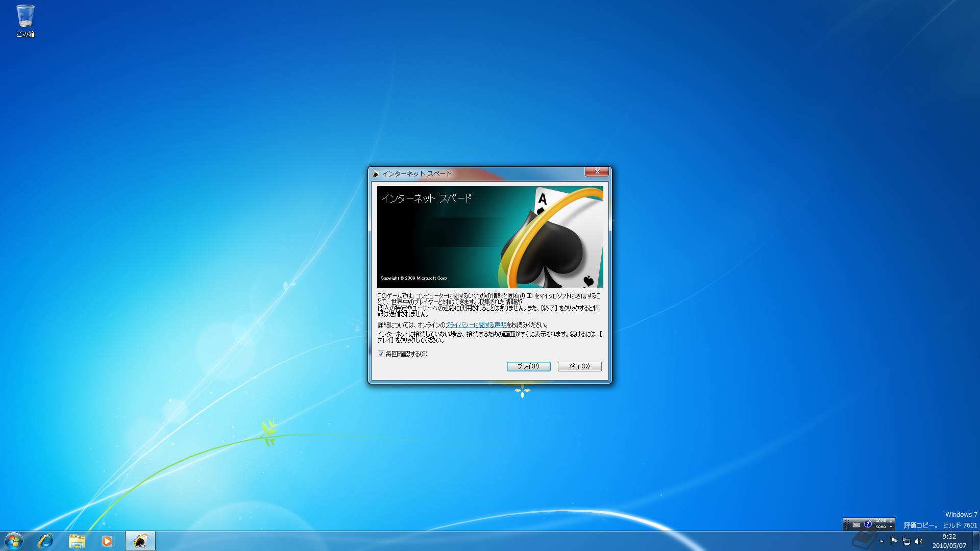The width and height of the screenshot is (980, 551).
Task: Toggle CAPS on the language bar
Action: pyautogui.click(x=880, y=521)
